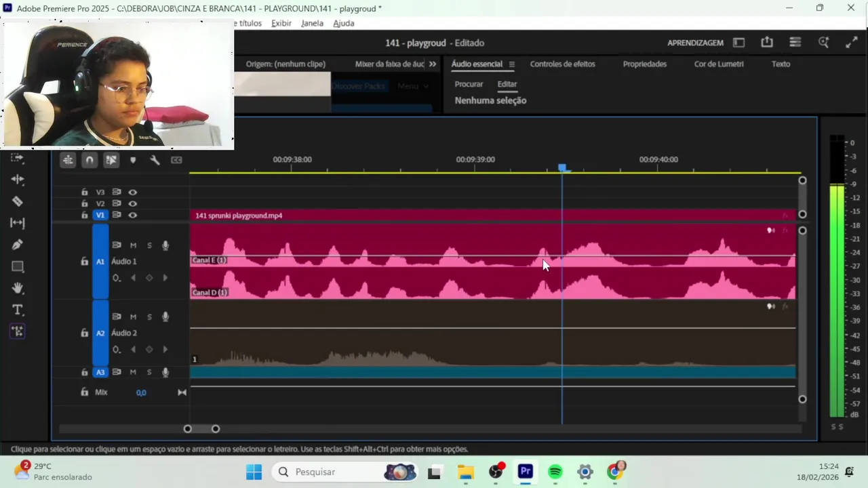The height and width of the screenshot is (488, 868).
Task: Toggle sync lock on track V1
Action: 117,215
